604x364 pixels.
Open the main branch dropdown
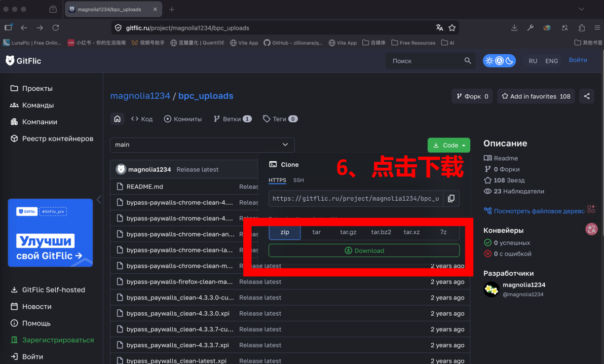tap(202, 145)
